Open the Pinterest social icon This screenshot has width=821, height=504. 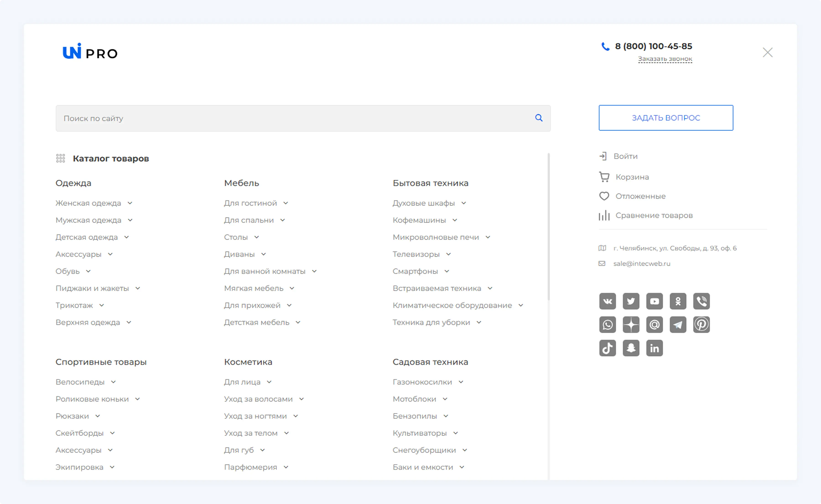(701, 325)
